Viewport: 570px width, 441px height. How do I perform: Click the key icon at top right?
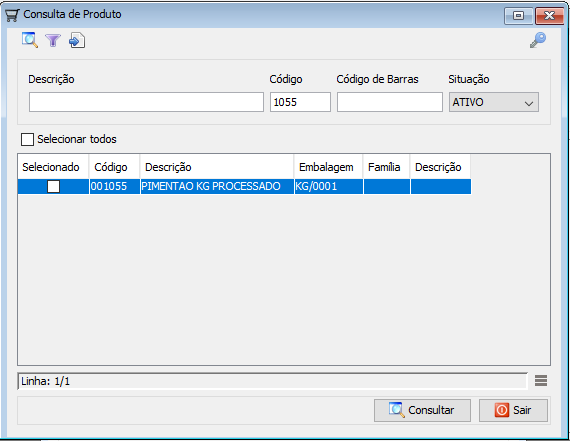pos(538,40)
